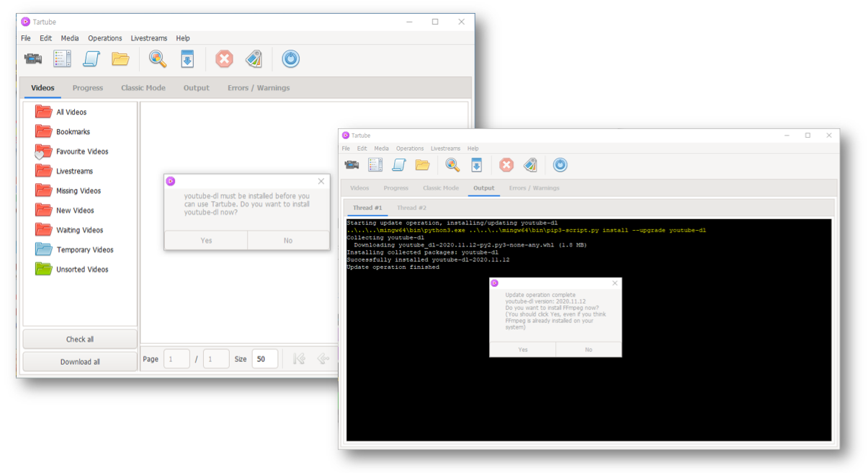Click the playlist scroll icon in front Tartube toolbar
The height and width of the screenshot is (473, 868).
[398, 165]
